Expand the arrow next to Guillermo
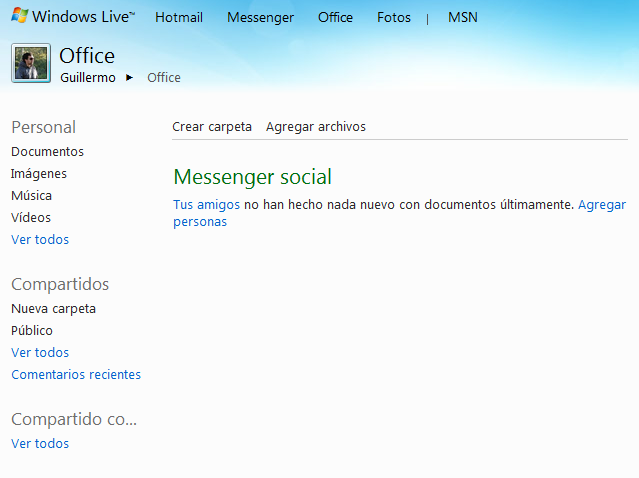639x478 pixels. pos(129,77)
